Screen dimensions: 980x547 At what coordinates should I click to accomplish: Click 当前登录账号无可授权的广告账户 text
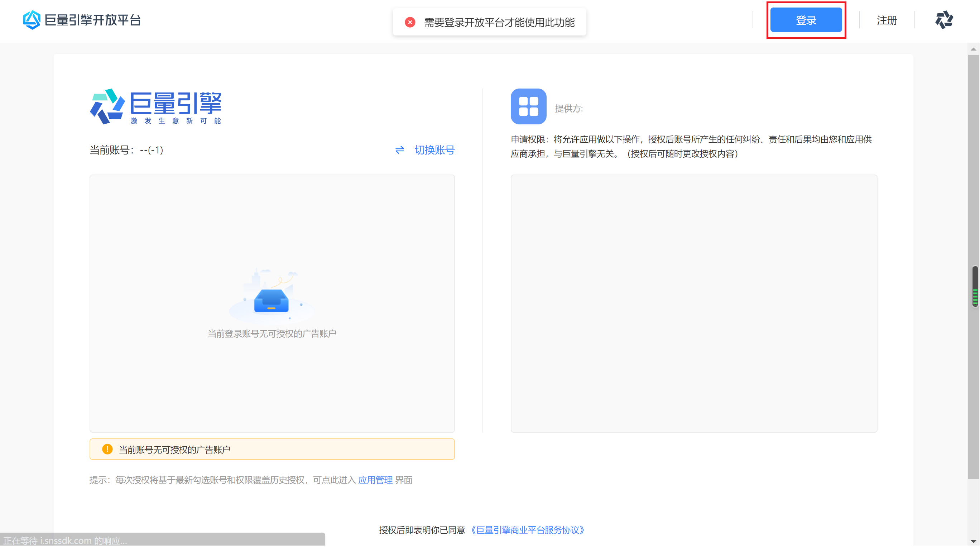coord(272,334)
